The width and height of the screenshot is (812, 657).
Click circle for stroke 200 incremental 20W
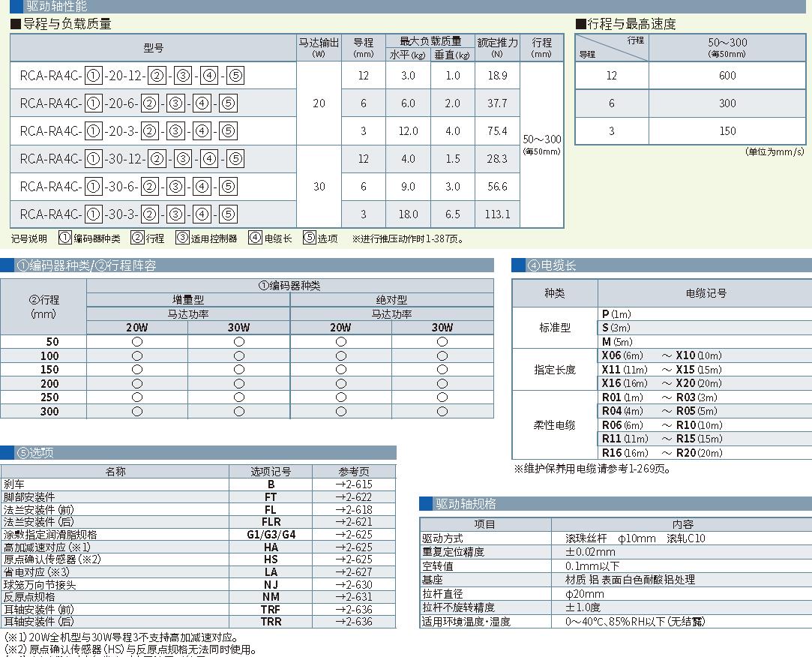[x=137, y=383]
